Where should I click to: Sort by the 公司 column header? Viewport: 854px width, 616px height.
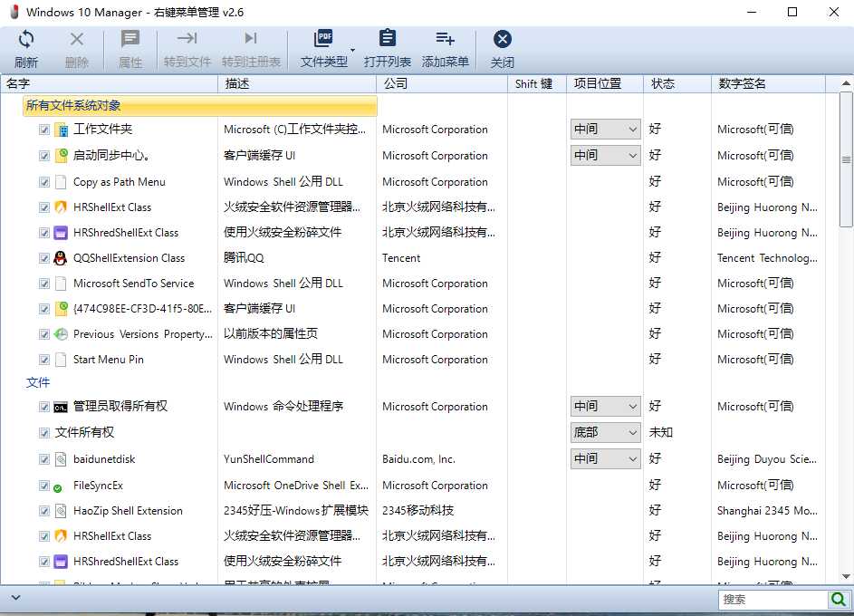(442, 83)
